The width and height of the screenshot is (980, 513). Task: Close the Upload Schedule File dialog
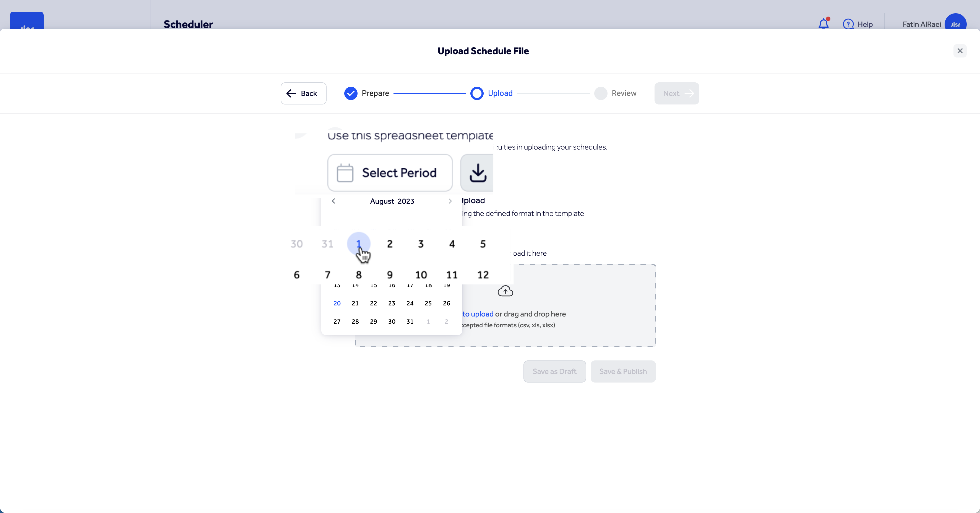pyautogui.click(x=960, y=51)
